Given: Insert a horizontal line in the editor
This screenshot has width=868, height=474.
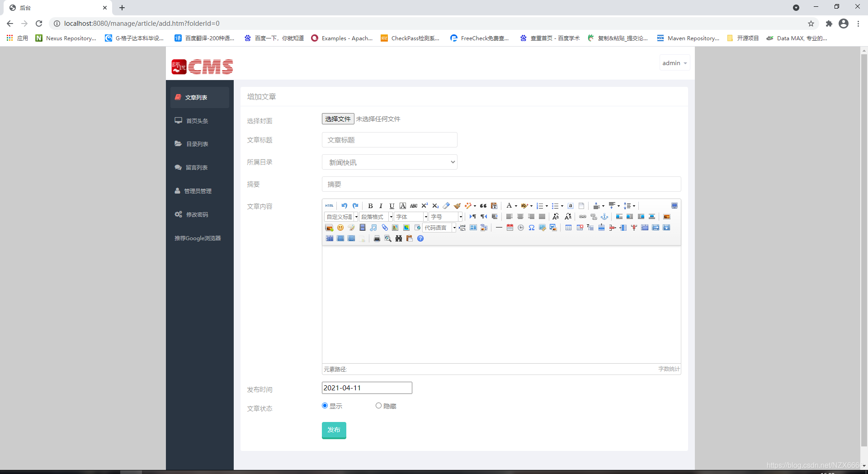Looking at the screenshot, I should click(499, 228).
